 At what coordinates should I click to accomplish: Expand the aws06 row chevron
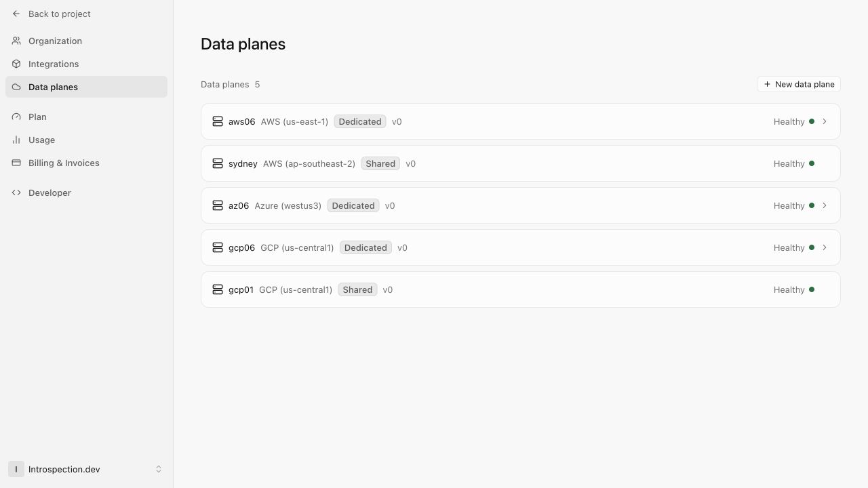(825, 121)
